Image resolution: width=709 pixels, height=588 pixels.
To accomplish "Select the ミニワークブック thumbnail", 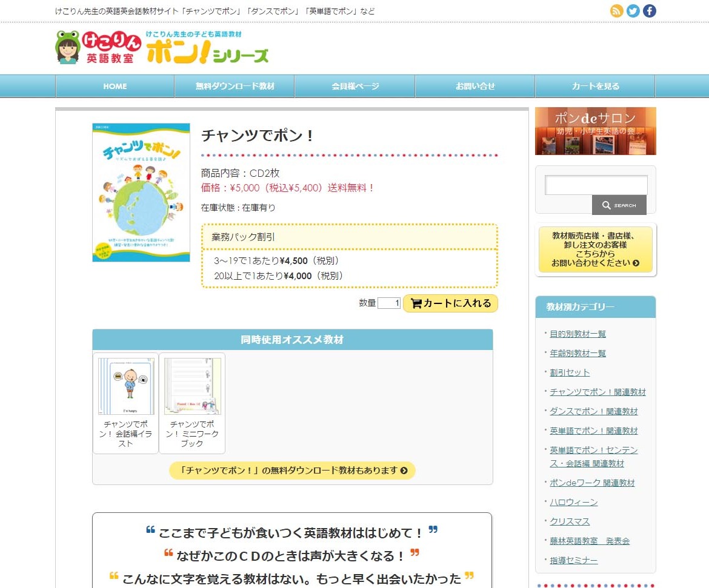I will [191, 385].
